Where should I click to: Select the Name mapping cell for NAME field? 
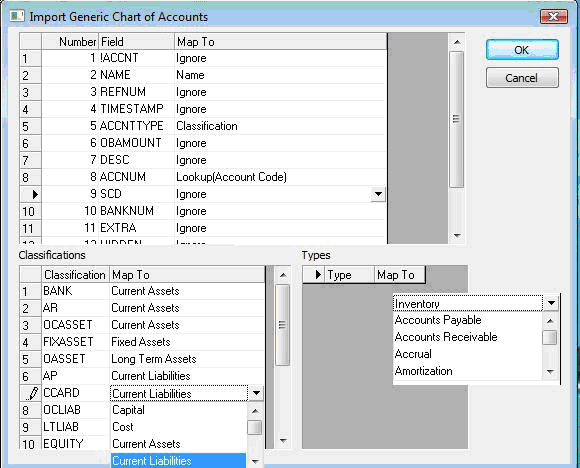point(280,75)
